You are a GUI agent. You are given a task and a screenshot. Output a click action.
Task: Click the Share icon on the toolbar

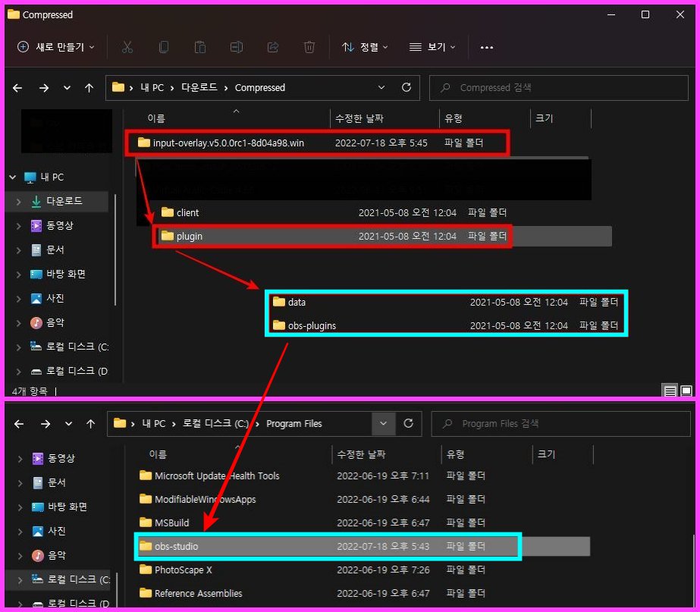click(x=272, y=47)
